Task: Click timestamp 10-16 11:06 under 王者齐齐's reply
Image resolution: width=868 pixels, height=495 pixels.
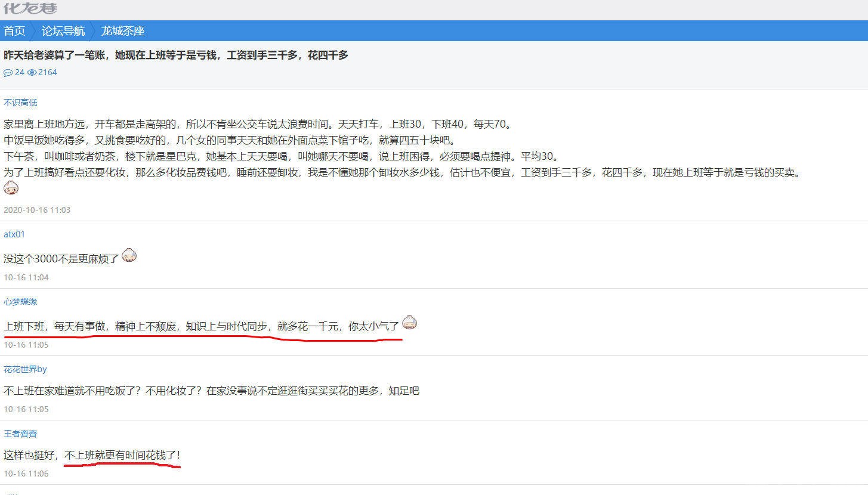Action: (x=26, y=473)
